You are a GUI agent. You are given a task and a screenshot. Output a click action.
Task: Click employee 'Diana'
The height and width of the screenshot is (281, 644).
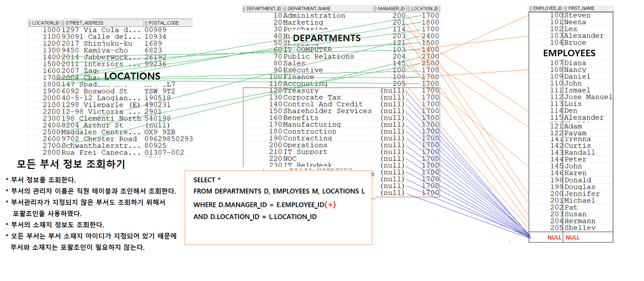[x=575, y=63]
